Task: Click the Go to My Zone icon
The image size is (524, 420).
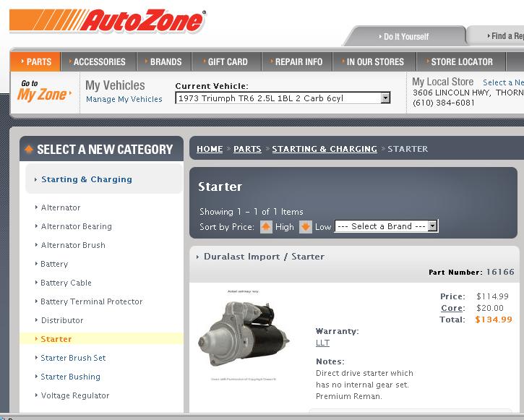Action: pos(44,92)
